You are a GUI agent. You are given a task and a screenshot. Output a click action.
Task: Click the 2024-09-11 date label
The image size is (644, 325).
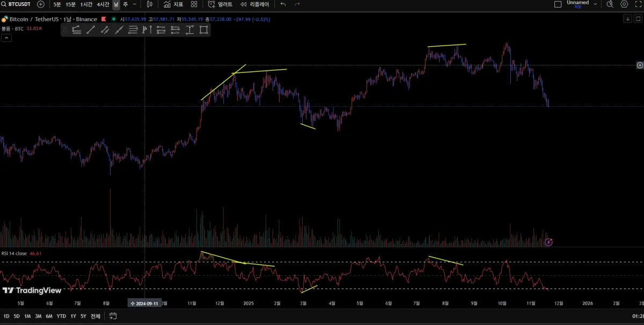pyautogui.click(x=145, y=304)
